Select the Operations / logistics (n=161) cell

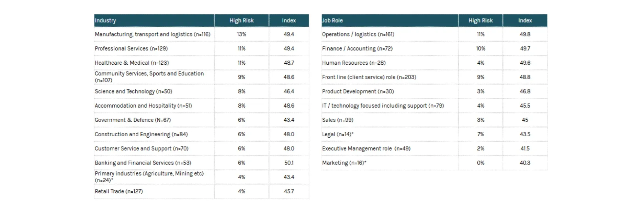pos(358,34)
